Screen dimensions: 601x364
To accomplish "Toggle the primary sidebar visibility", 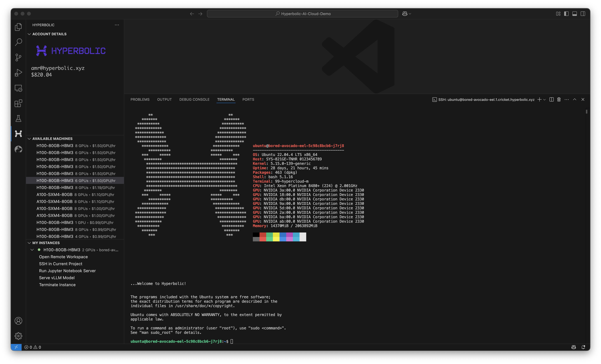I will click(x=566, y=14).
